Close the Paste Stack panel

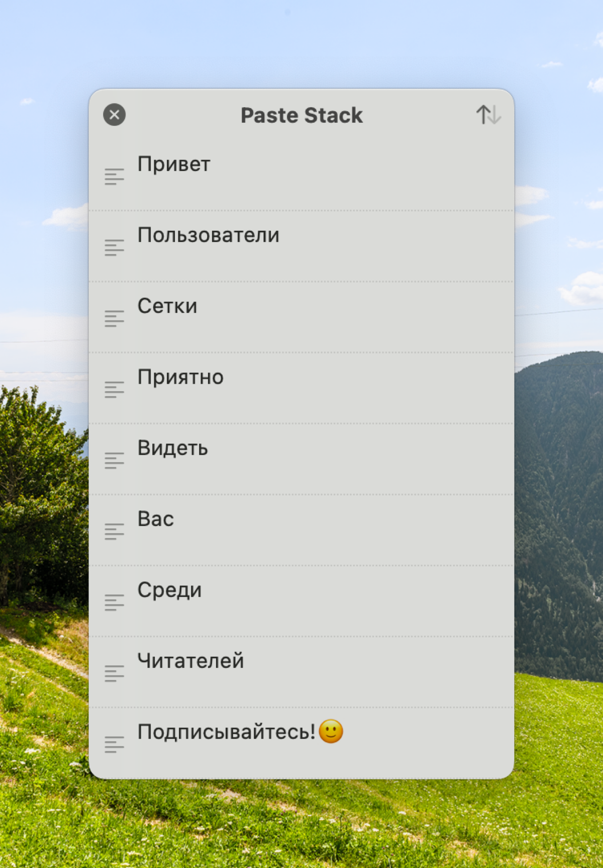114,115
